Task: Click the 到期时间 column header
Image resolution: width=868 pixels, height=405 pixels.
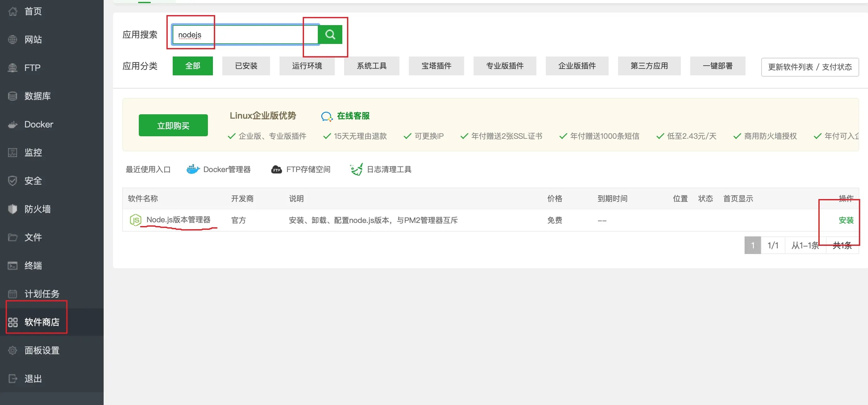Action: point(612,198)
